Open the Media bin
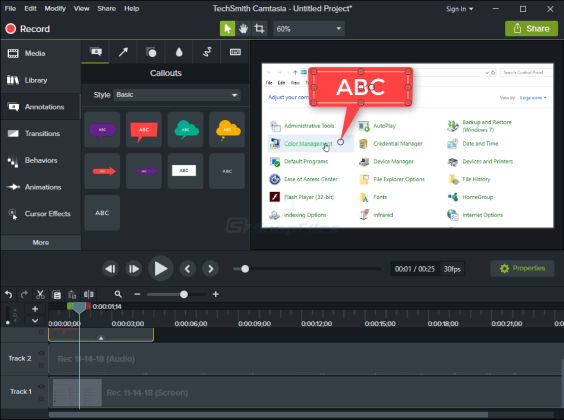564x420 pixels. [x=41, y=54]
